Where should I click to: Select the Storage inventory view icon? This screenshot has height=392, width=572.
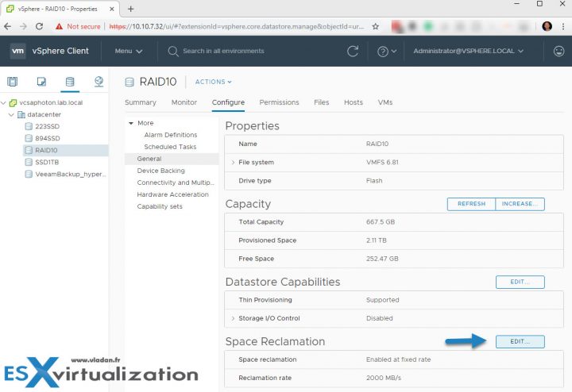70,82
